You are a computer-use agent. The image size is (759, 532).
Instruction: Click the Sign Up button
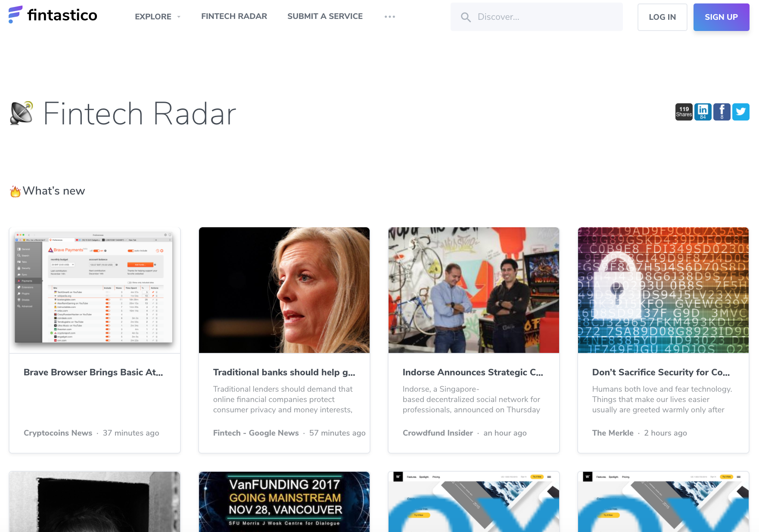(x=722, y=17)
